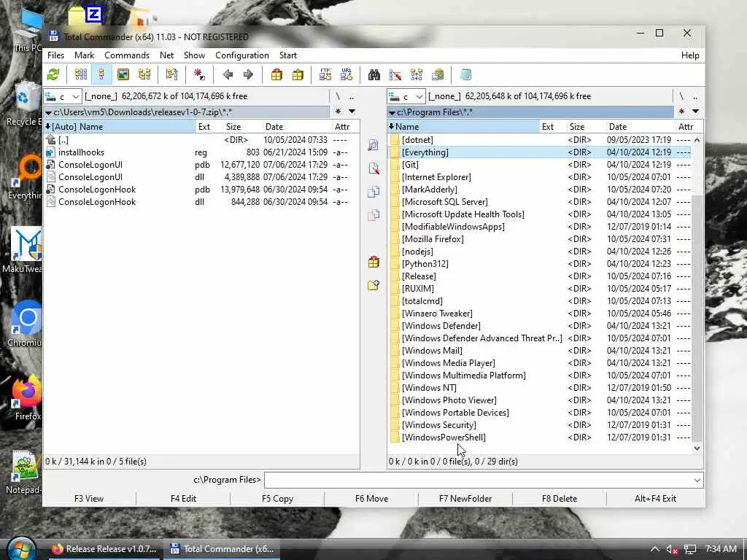Screen dimensions: 747x560
Task: Open the Files menu
Action: coord(55,55)
